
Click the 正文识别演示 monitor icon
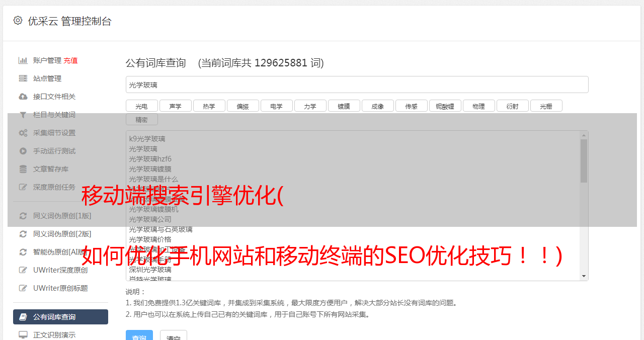point(23,335)
